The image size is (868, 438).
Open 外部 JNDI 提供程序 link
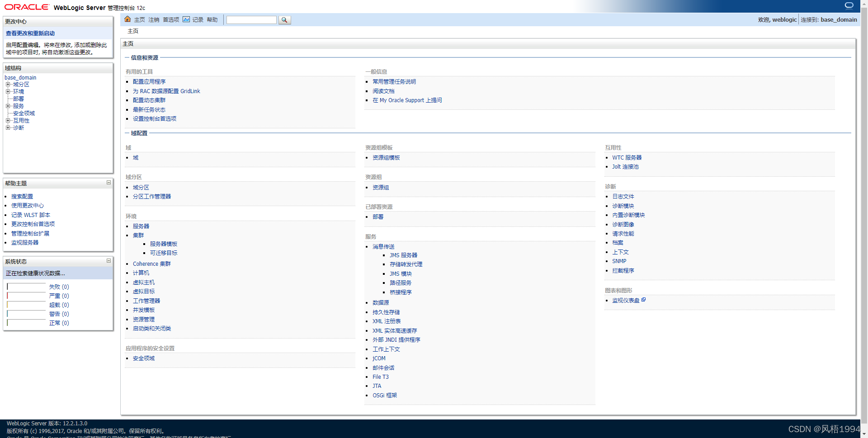tap(396, 340)
